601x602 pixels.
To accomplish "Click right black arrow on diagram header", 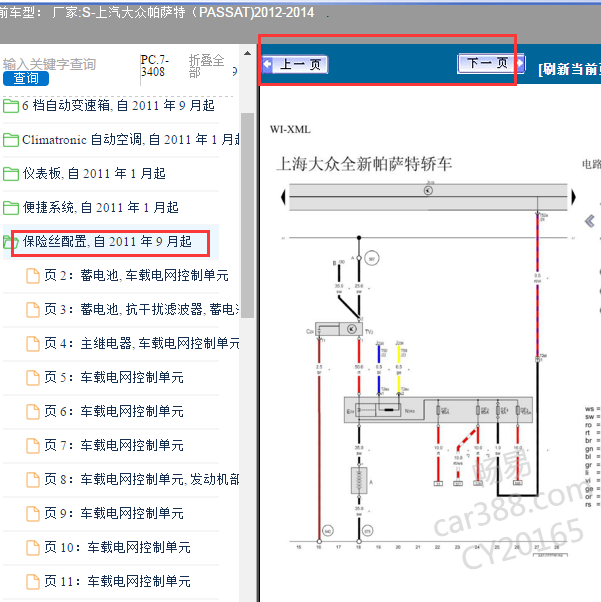I will [573, 197].
